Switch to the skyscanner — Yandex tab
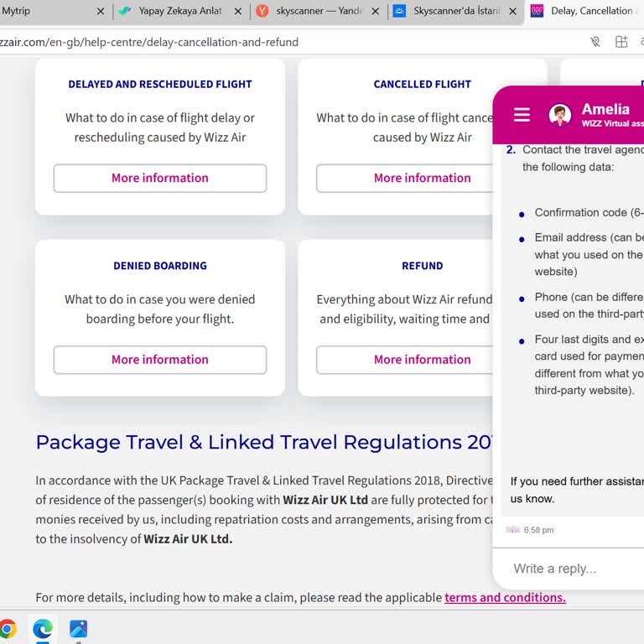 319,11
